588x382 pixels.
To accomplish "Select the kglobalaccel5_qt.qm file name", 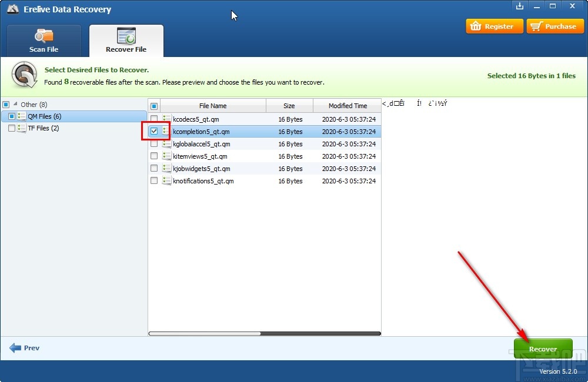I will [x=202, y=144].
